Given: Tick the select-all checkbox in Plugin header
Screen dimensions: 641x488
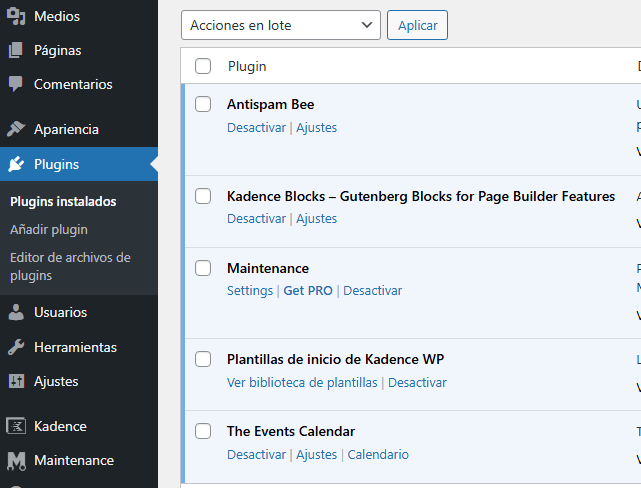Looking at the screenshot, I should 203,66.
